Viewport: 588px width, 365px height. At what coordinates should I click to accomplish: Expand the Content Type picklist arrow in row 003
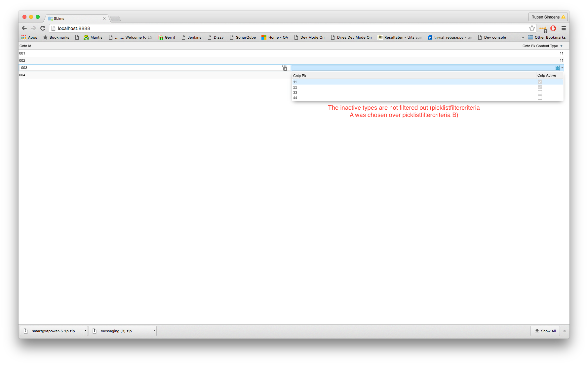pos(562,68)
